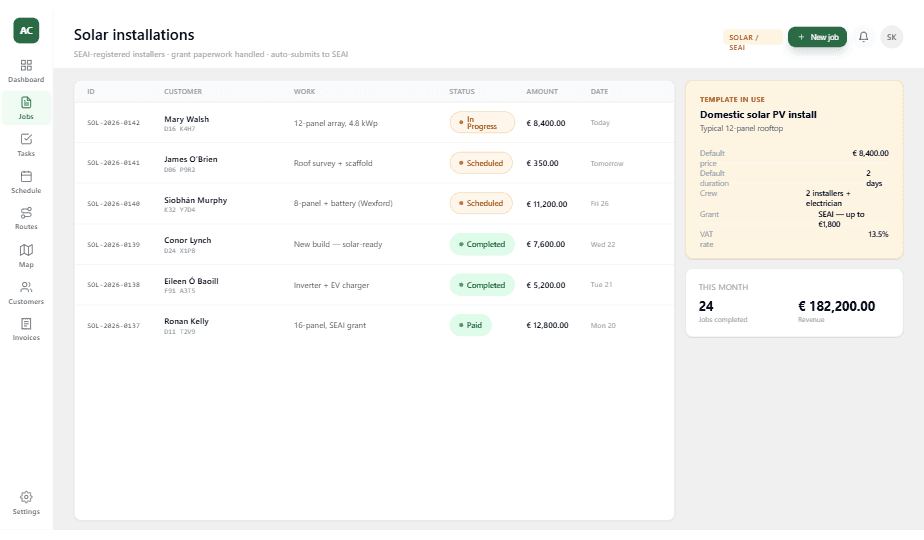
Task: Click the 13.5% VAT rate value
Action: click(878, 234)
